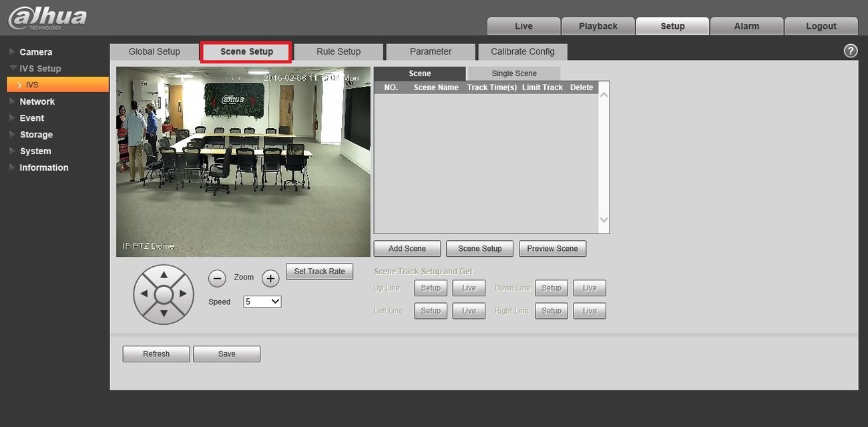Zoom out with the minus icon
The image size is (868, 427).
coord(218,278)
